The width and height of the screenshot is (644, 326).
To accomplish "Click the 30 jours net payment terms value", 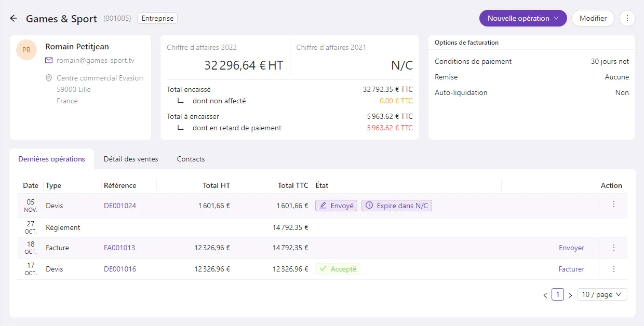I will click(610, 61).
